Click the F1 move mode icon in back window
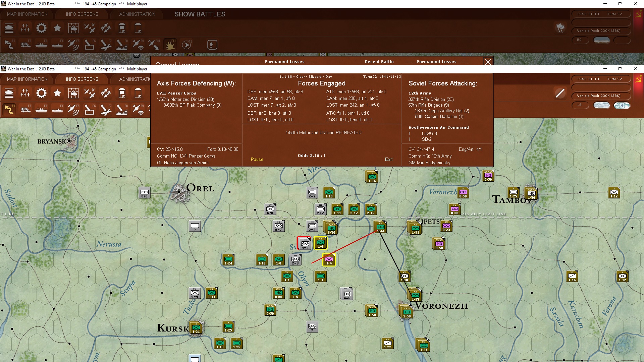Image resolution: width=644 pixels, height=362 pixels. 9,45
